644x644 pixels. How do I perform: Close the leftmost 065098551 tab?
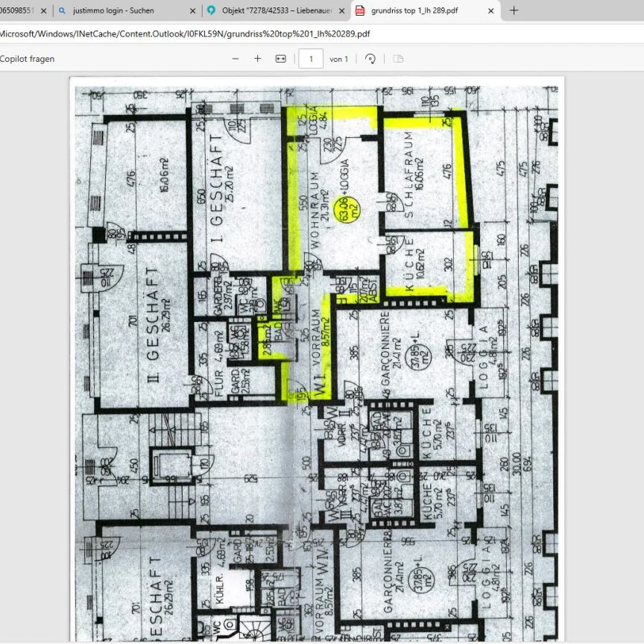(43, 11)
